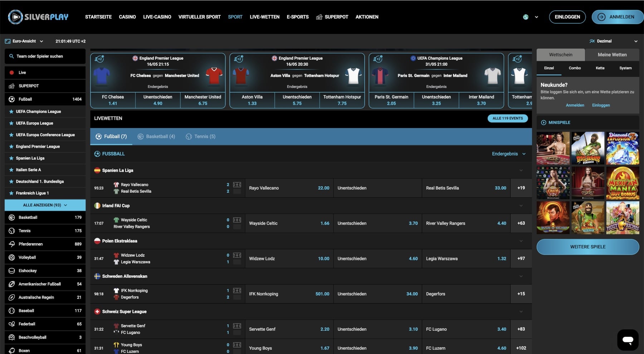Open the language globe icon
This screenshot has width=644, height=354.
tap(526, 17)
